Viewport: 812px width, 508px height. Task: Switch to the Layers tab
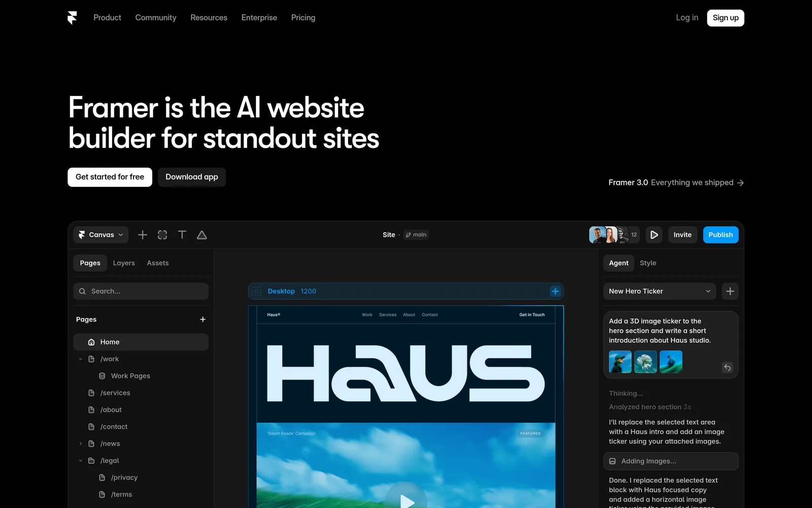(x=124, y=263)
